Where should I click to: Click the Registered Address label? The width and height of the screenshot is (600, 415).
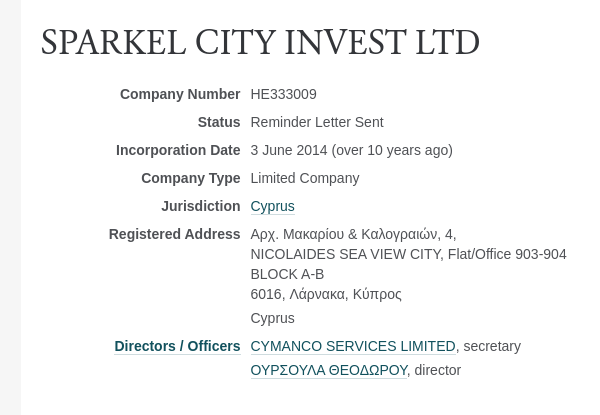tap(174, 234)
